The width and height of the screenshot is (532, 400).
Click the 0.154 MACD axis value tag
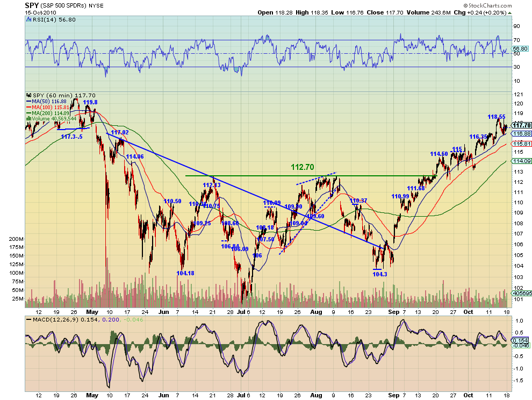tap(521, 340)
